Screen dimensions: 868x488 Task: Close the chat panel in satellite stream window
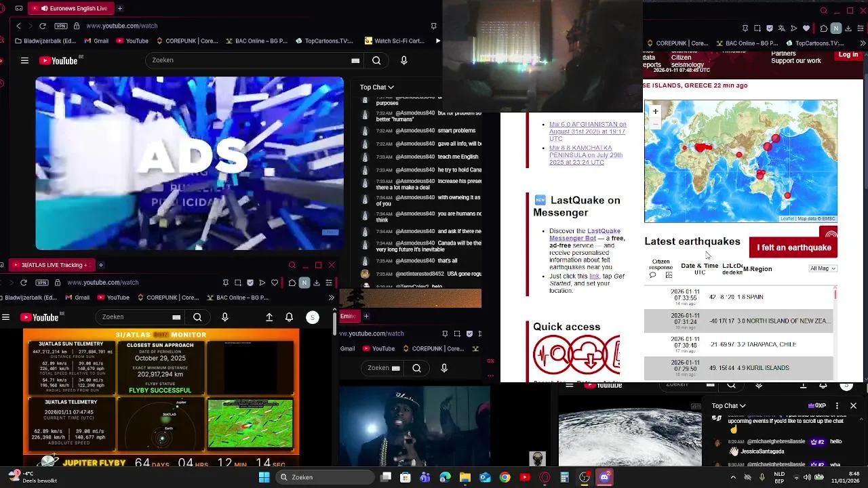pos(853,406)
